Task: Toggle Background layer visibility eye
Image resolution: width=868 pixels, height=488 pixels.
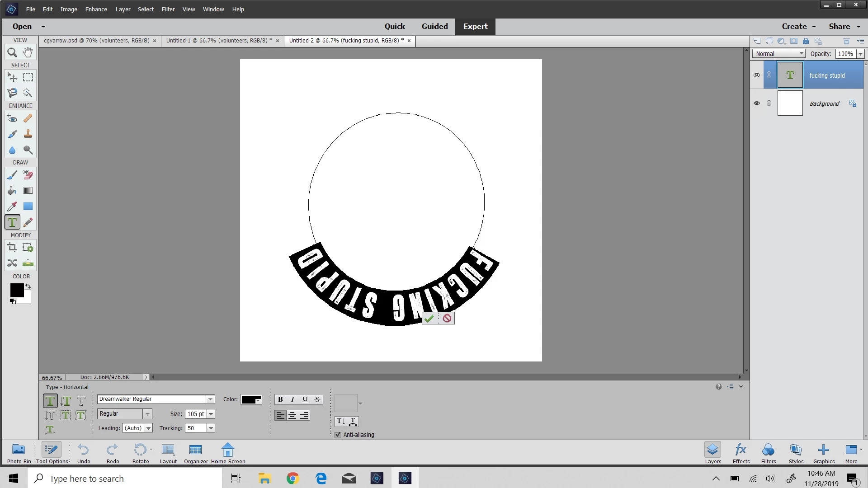Action: (x=757, y=103)
